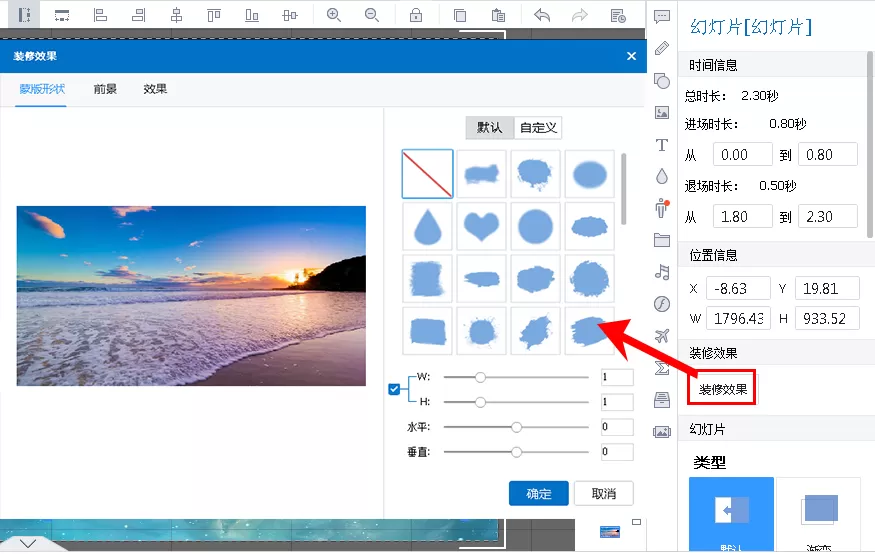
Task: Click the zoom in magnifier icon
Action: click(x=334, y=15)
